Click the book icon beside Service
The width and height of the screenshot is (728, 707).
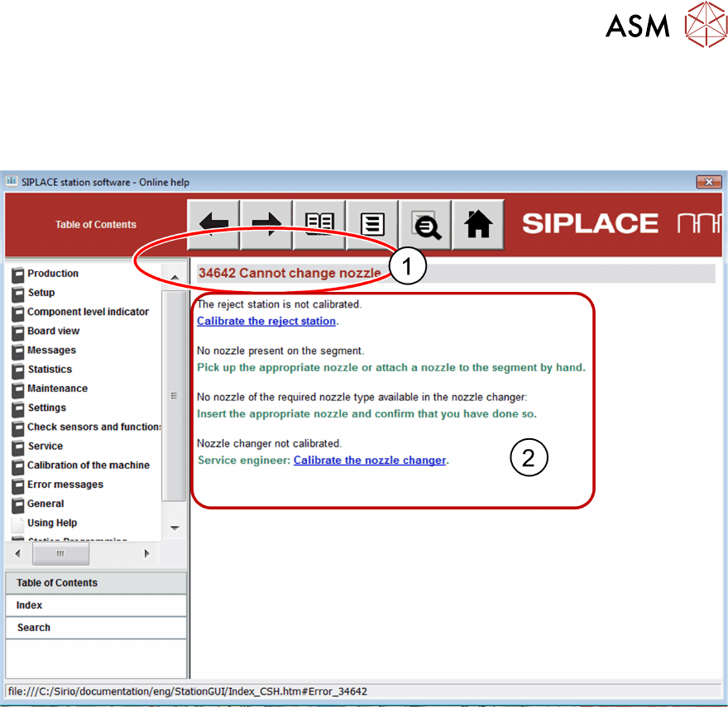point(17,447)
